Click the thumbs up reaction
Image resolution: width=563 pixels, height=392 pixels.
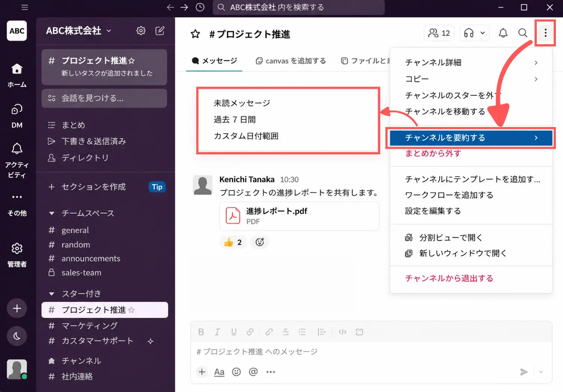(233, 242)
